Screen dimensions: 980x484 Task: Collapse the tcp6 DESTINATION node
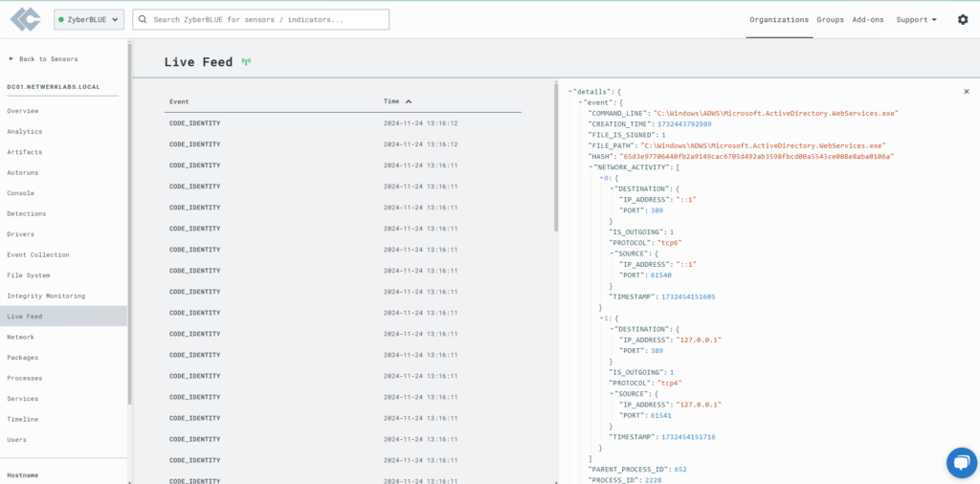pyautogui.click(x=612, y=188)
